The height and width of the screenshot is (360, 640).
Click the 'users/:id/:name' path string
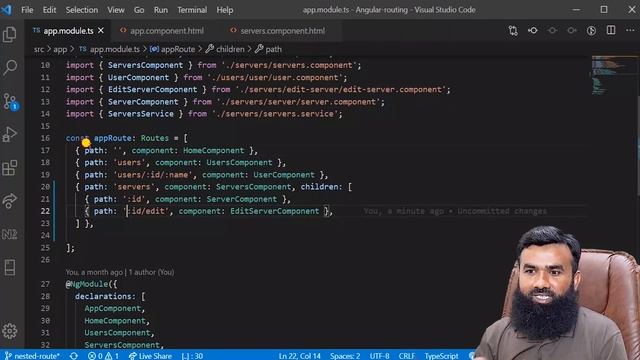coord(153,175)
